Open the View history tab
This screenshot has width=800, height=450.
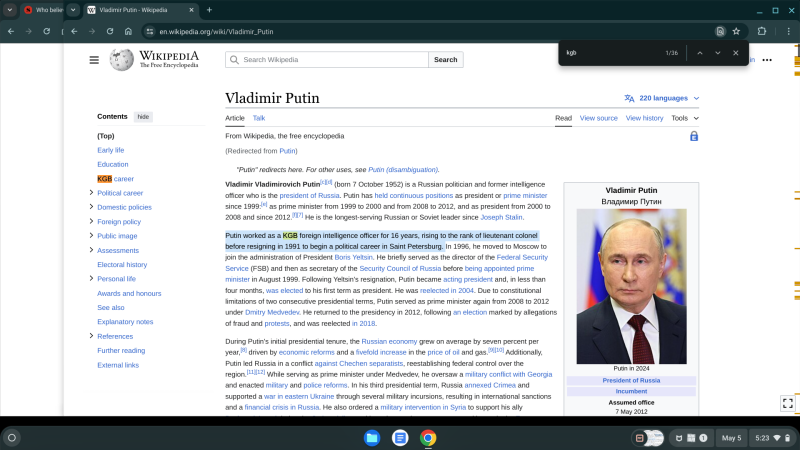[x=644, y=118]
